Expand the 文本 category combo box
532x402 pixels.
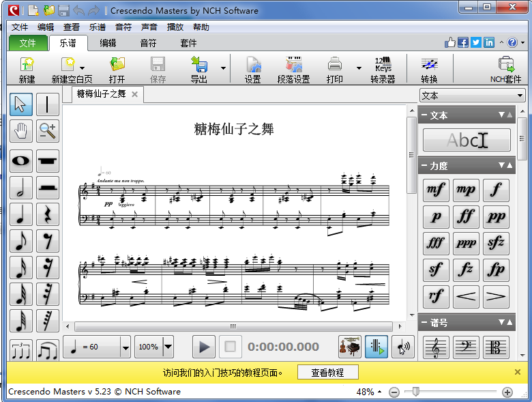pos(472,96)
